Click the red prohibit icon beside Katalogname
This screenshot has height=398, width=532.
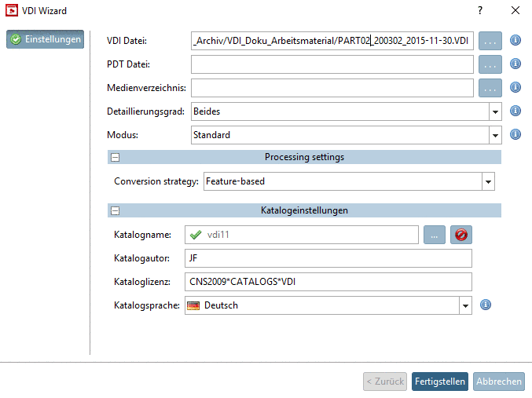460,235
